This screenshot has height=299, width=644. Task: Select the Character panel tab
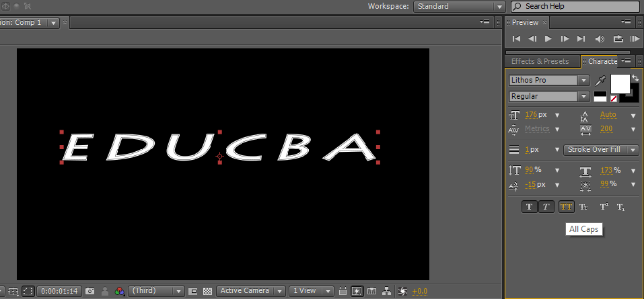click(x=602, y=61)
